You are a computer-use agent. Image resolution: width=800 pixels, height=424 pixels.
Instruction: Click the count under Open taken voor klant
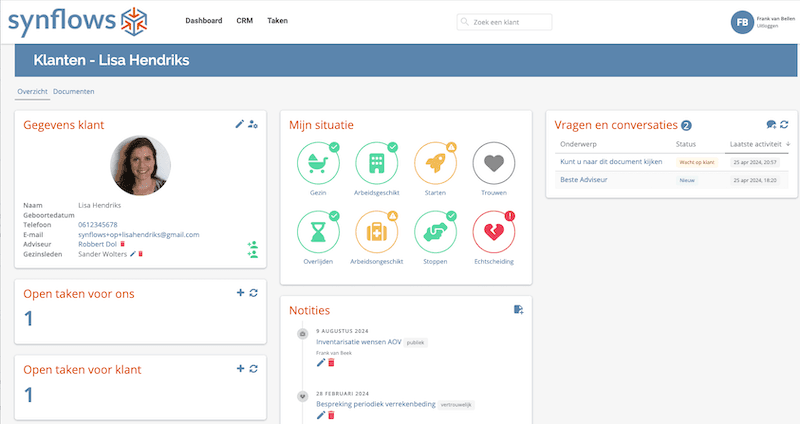(x=29, y=395)
